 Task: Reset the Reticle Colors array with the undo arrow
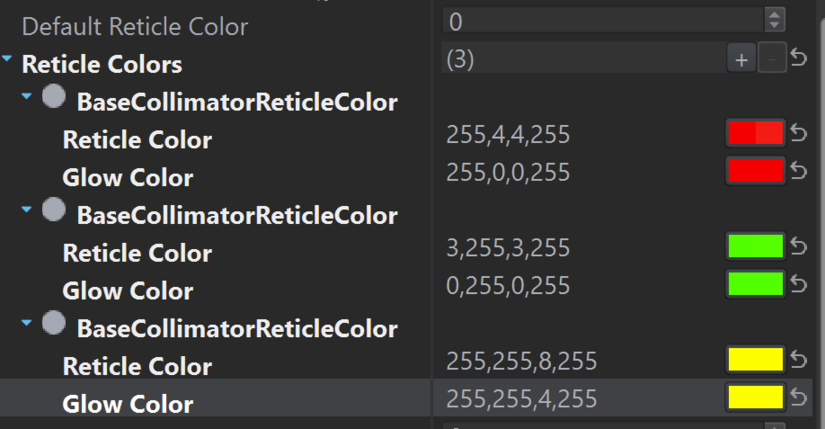click(x=799, y=58)
